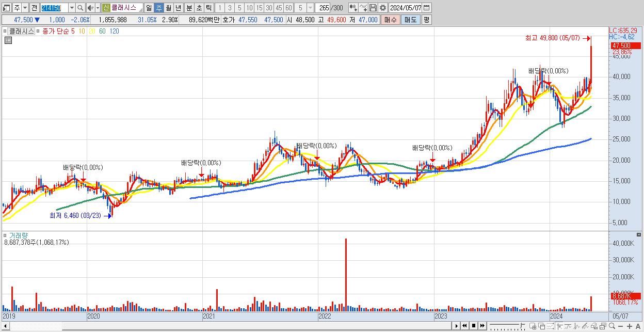Click the trend line analysis icon
Screen dimensions: 644x332
568,326
